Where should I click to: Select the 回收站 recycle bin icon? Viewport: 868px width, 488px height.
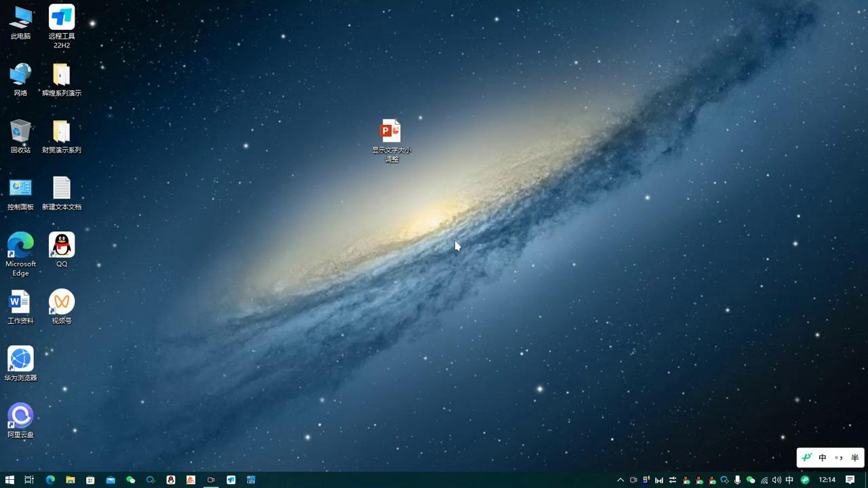pyautogui.click(x=20, y=131)
